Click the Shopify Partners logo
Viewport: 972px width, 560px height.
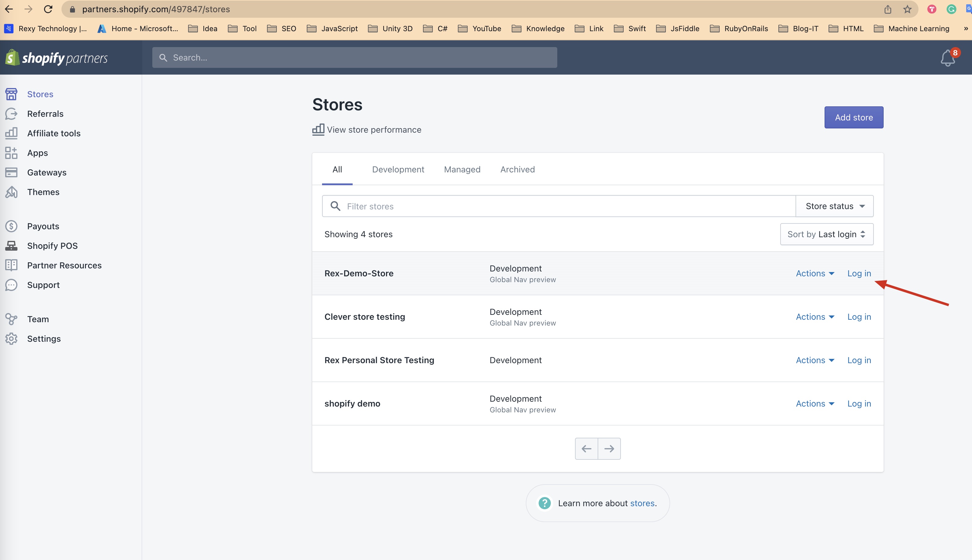tap(57, 58)
